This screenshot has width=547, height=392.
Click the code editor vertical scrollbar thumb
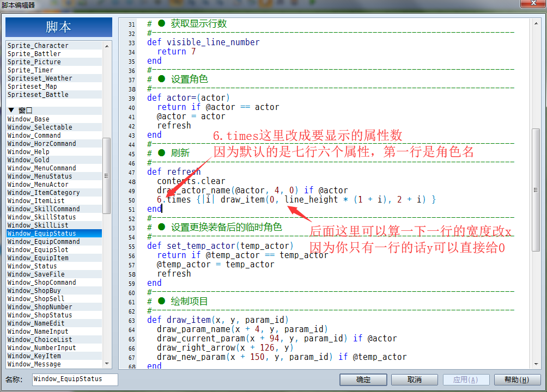[536, 190]
